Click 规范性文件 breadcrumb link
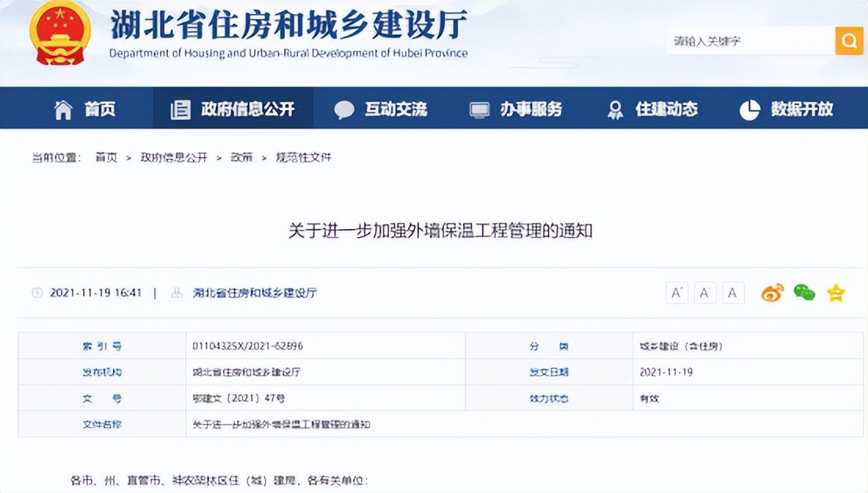Image resolution: width=868 pixels, height=493 pixels. tap(303, 157)
